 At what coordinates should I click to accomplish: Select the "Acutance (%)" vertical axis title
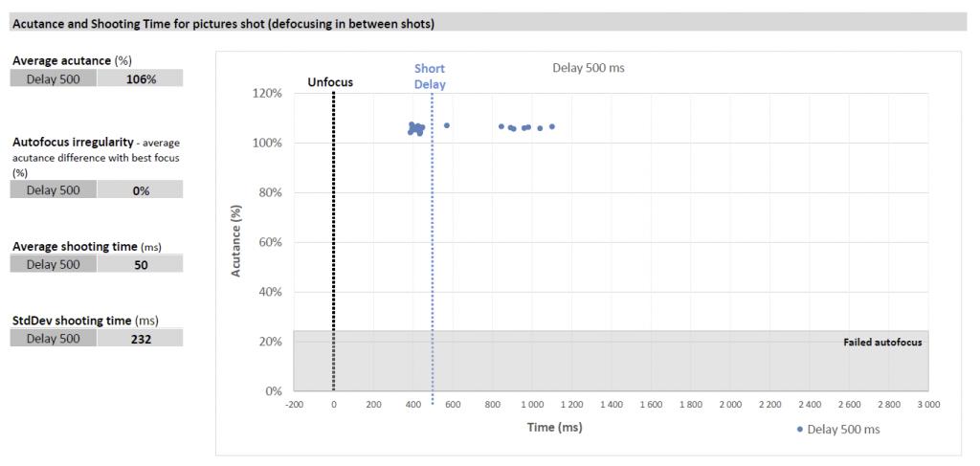pyautogui.click(x=235, y=241)
